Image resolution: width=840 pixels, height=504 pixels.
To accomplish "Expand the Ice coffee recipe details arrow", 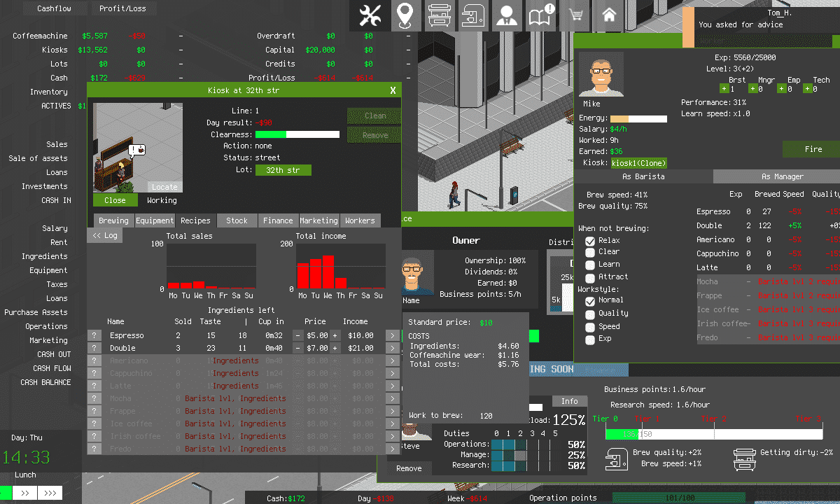I will (x=393, y=424).
